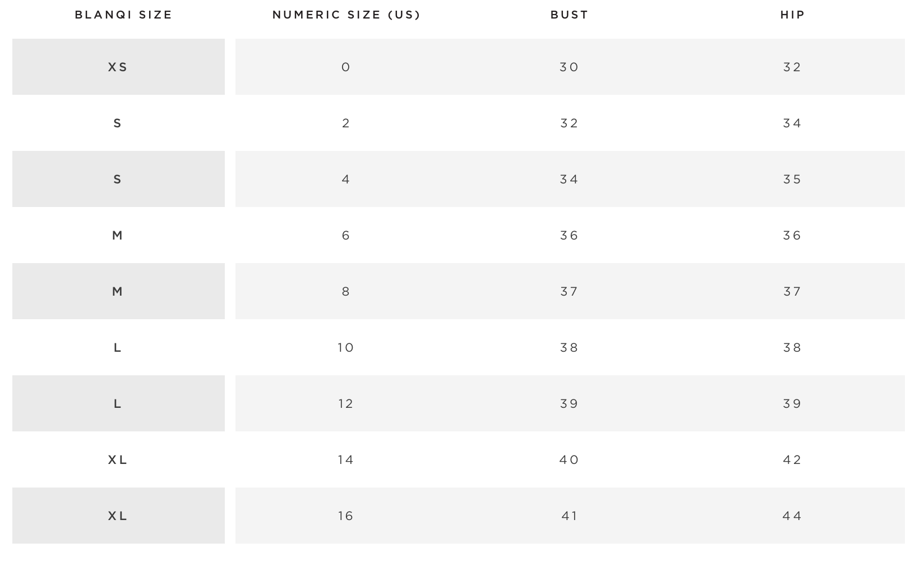The image size is (924, 561).
Task: Click hip value 34 in size 2 row
Action: point(792,123)
